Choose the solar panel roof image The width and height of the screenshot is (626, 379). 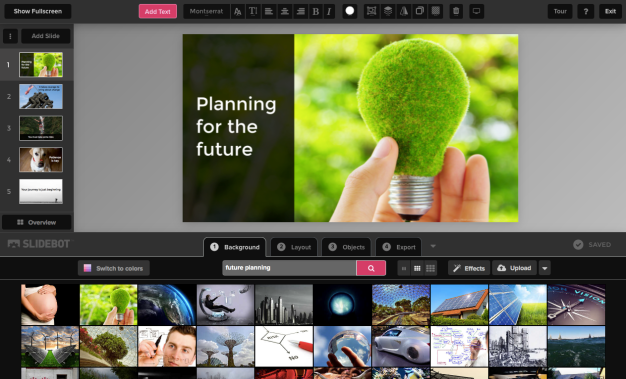[x=460, y=304]
